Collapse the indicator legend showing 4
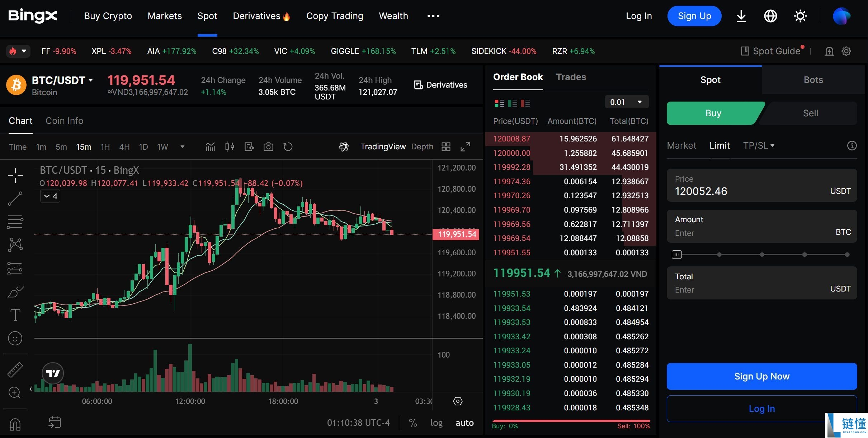 [x=50, y=196]
